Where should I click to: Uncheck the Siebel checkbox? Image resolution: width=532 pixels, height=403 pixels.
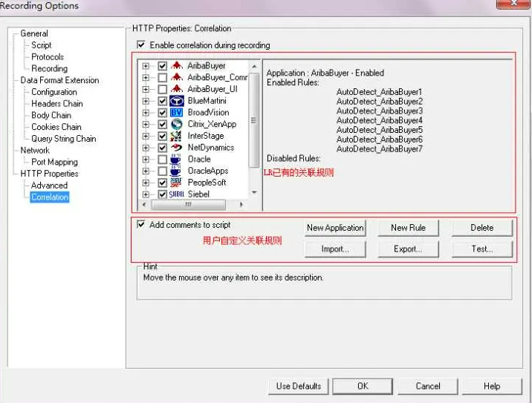163,194
